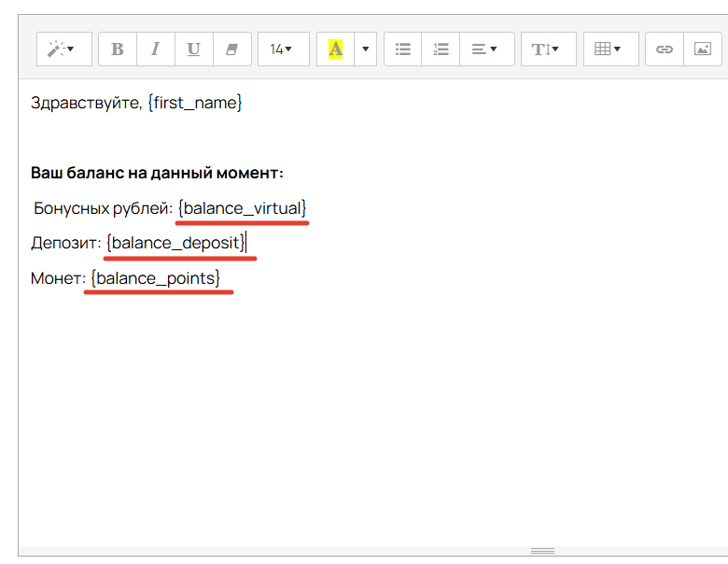Toggle underline formatting
728x564 pixels.
[193, 49]
